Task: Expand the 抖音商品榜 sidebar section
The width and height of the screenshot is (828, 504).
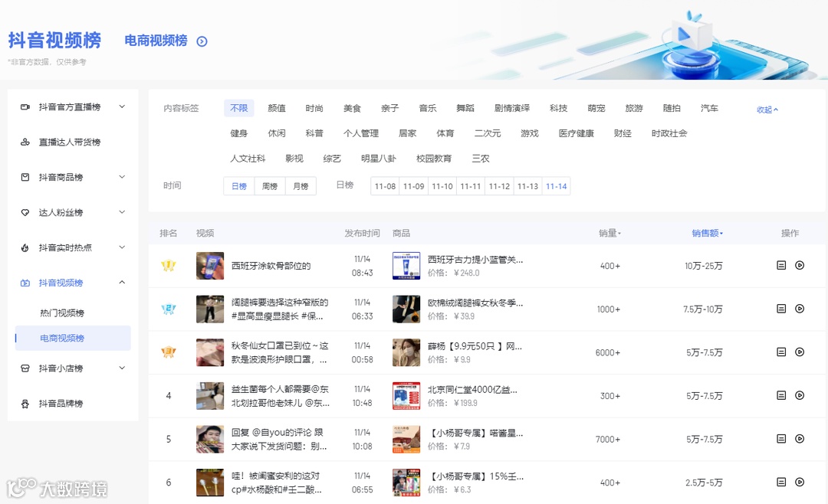Action: pyautogui.click(x=121, y=177)
